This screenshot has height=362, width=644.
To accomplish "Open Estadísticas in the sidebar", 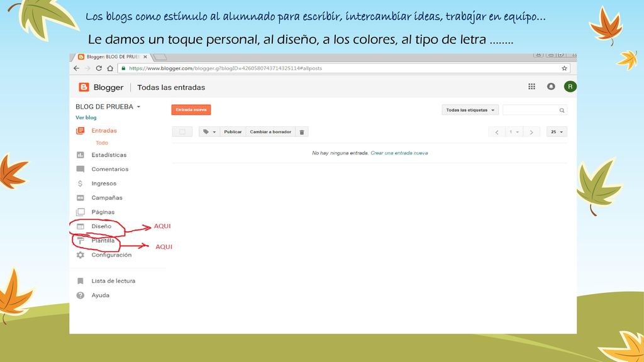I will 109,155.
